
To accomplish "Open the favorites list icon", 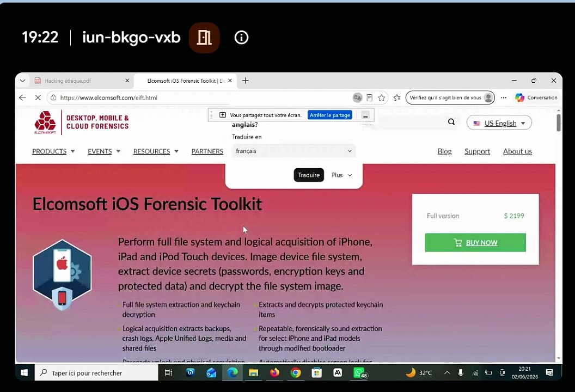I will tap(397, 97).
